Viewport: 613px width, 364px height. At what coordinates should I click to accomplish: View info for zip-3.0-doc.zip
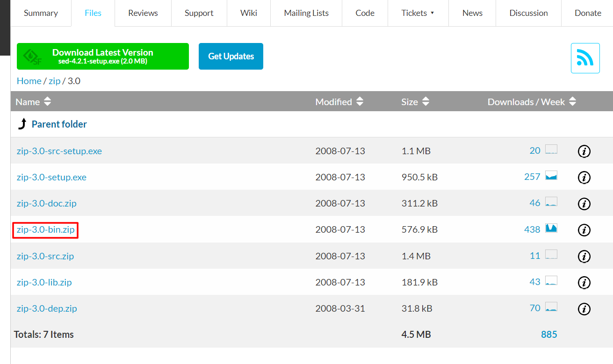(x=584, y=204)
